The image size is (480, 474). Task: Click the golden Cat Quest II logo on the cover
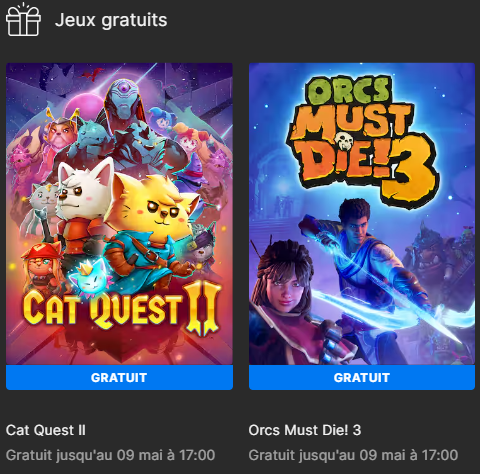point(122,308)
